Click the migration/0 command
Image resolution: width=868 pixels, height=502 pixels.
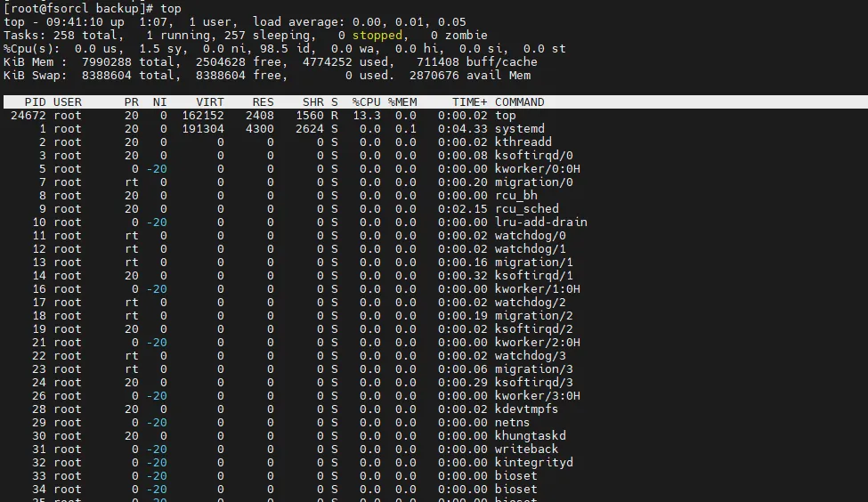tap(533, 182)
